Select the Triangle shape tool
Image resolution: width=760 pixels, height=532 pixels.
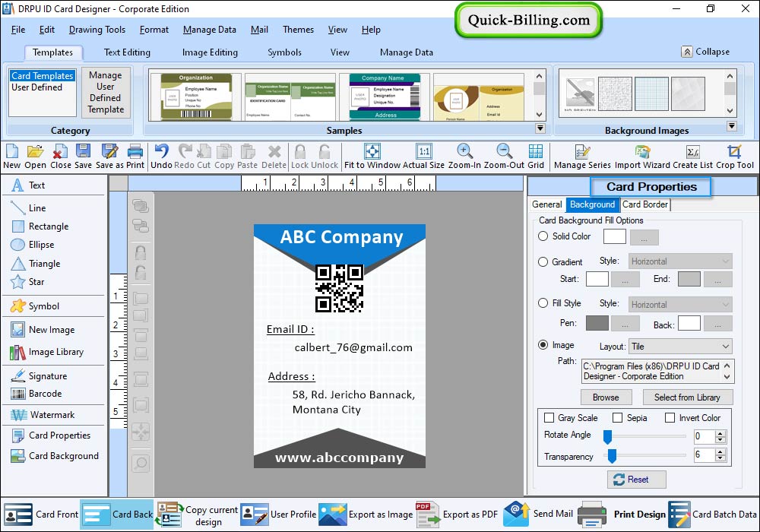tap(36, 264)
